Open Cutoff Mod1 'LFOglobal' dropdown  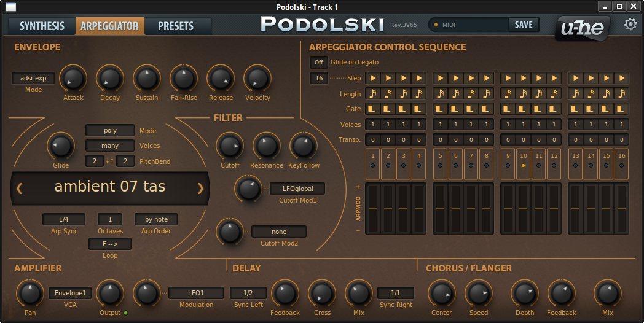(298, 189)
